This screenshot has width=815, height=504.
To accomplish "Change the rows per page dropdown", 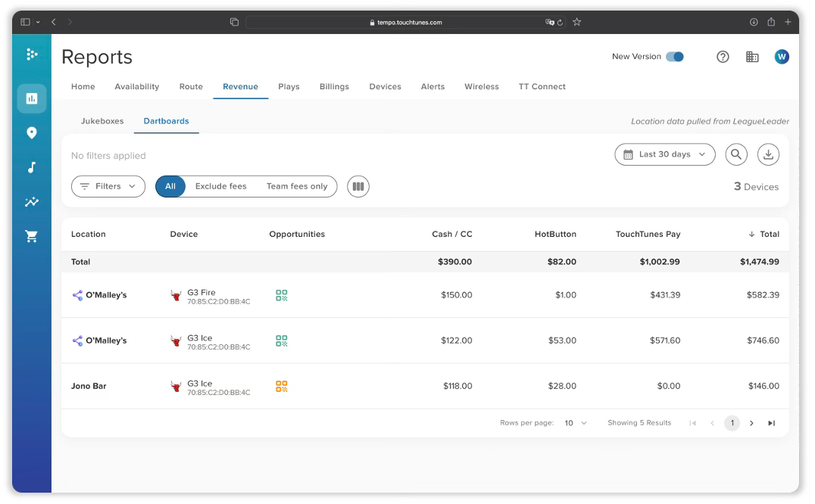I will tap(576, 423).
